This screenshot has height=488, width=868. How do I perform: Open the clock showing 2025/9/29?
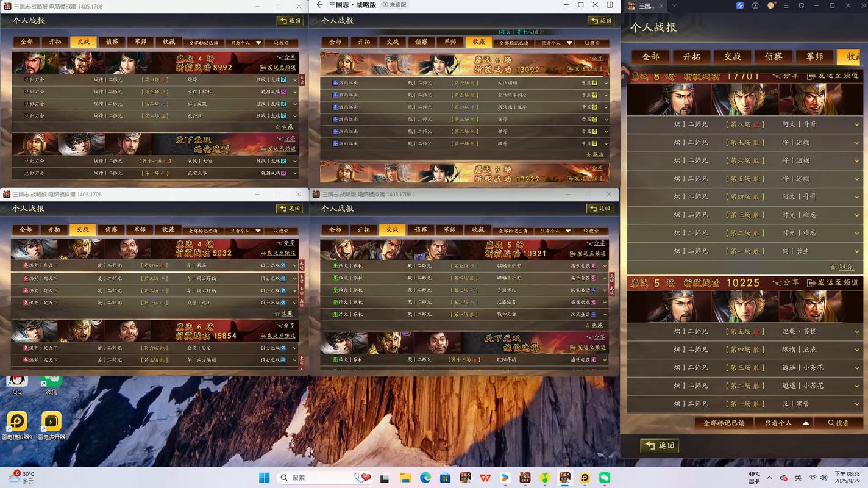847,477
